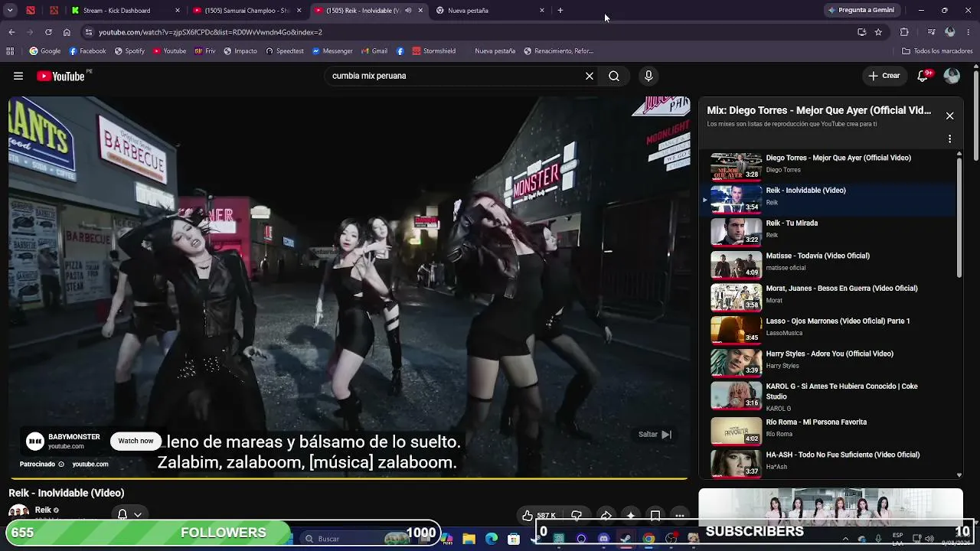980x551 pixels.
Task: Open the Chrome apps grid
Action: click(10, 51)
